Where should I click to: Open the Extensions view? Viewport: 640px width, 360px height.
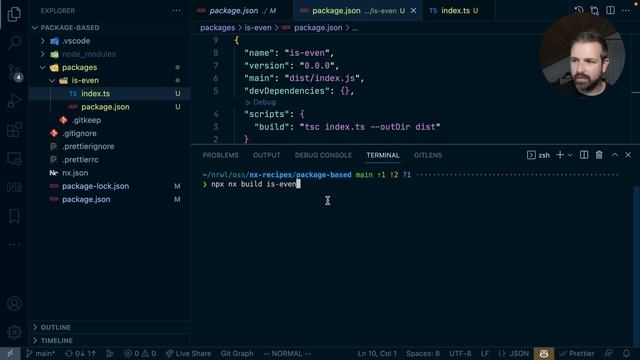point(14,130)
